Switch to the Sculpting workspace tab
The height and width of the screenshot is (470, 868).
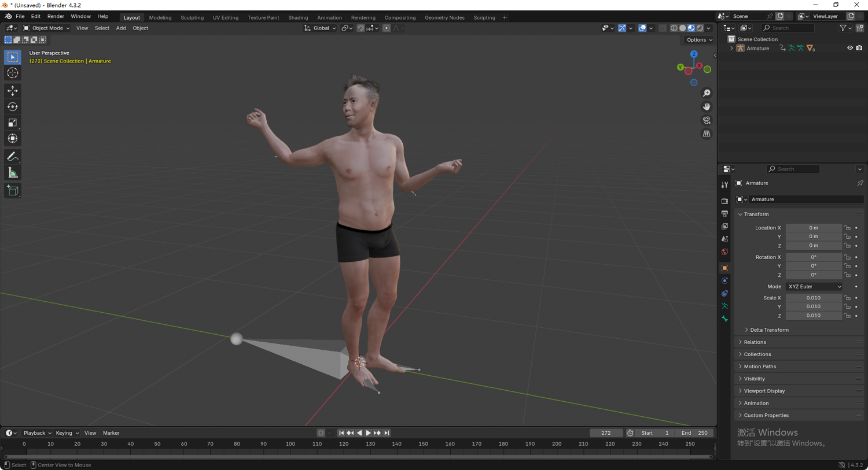192,17
